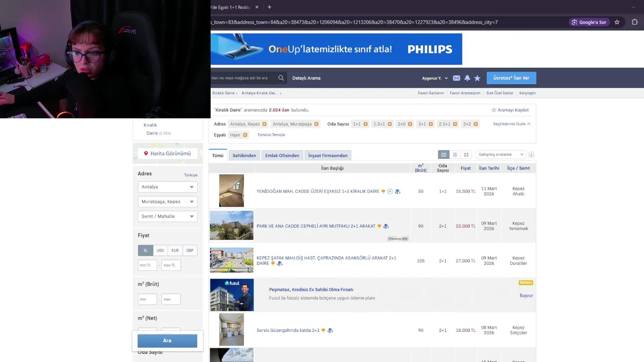Image resolution: width=644 pixels, height=362 pixels.
Task: Open Detaylı Arama link
Action: tap(306, 78)
